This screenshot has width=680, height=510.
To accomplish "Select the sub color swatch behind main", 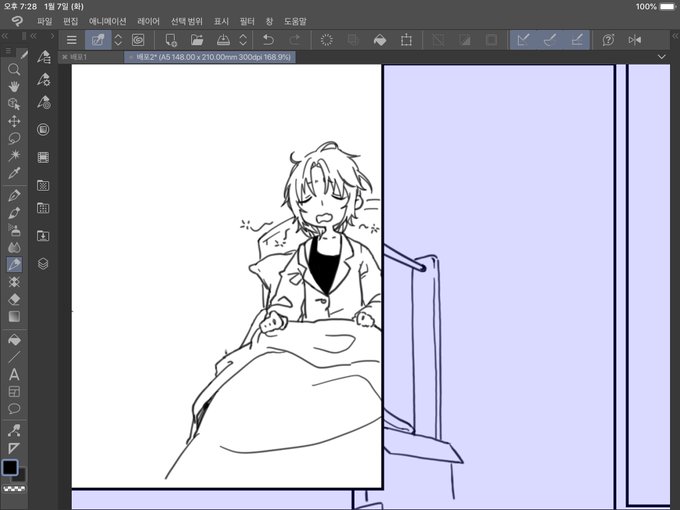I will pyautogui.click(x=21, y=476).
